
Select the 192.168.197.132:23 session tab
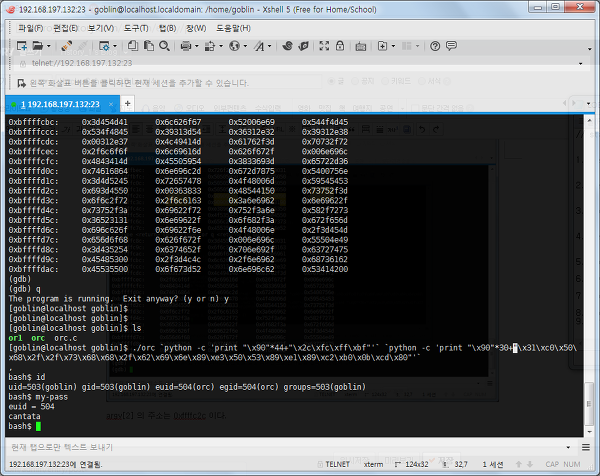60,104
